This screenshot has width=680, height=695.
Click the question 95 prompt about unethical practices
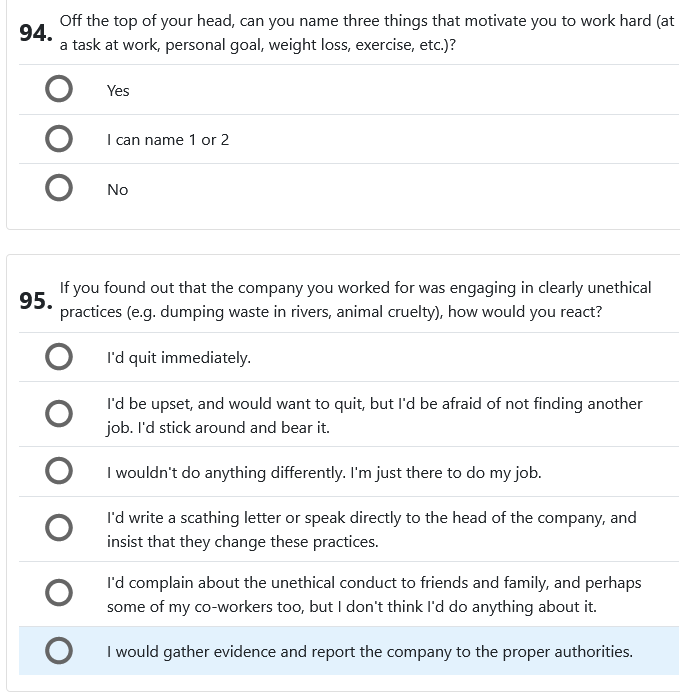(x=355, y=299)
